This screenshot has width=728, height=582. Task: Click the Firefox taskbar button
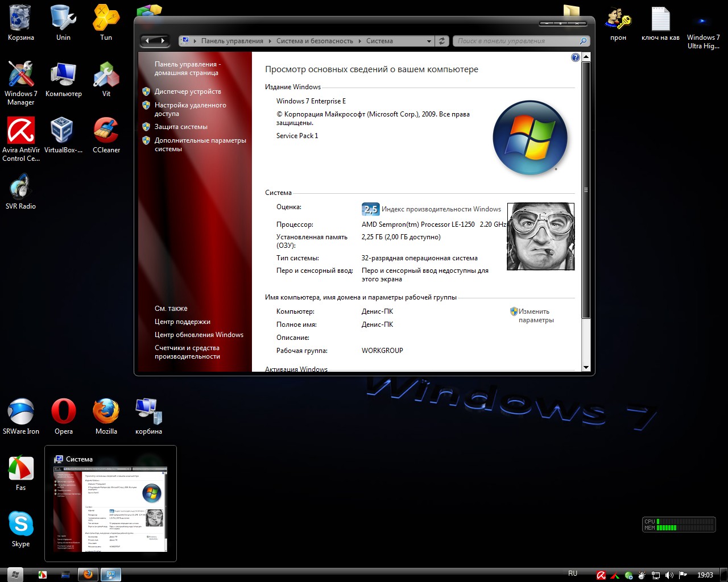[88, 575]
